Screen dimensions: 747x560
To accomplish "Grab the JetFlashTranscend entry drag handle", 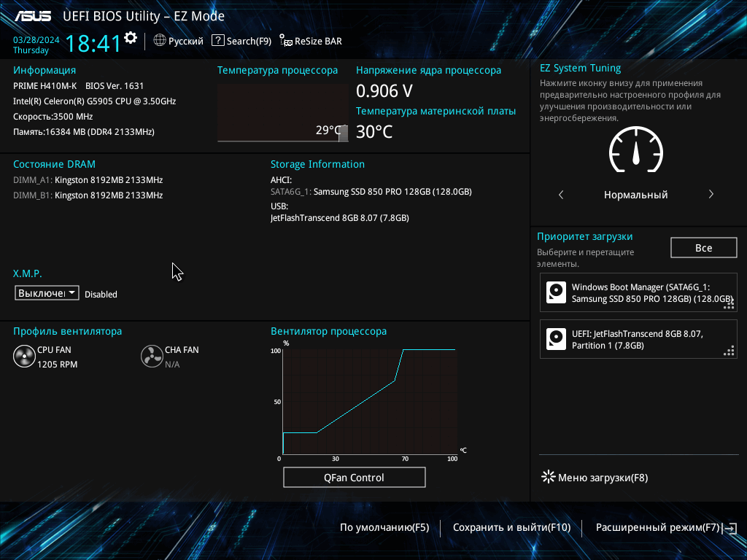I will pyautogui.click(x=729, y=351).
